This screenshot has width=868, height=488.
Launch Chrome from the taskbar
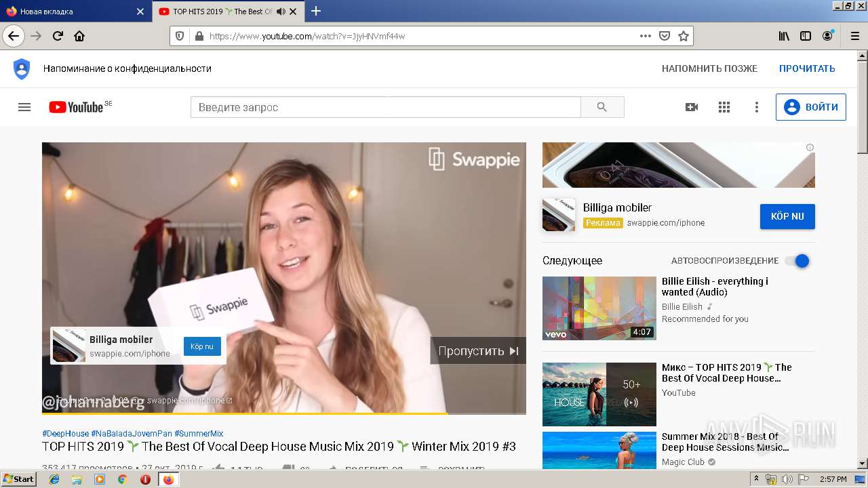click(122, 479)
